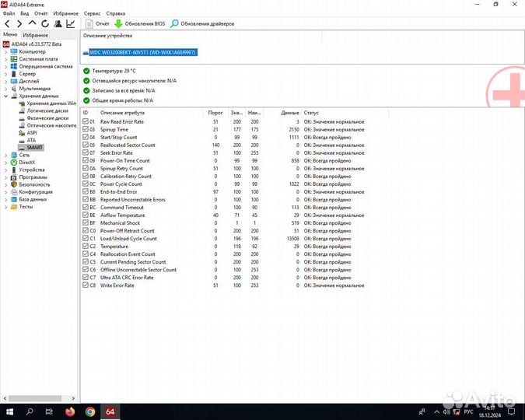Open Firefox from the taskbar
The height and width of the screenshot is (420, 525).
point(69,411)
